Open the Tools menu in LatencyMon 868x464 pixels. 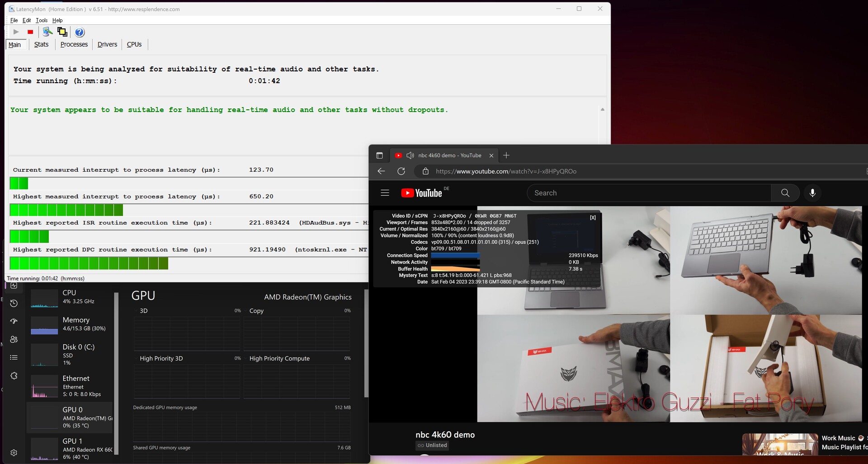coord(42,20)
